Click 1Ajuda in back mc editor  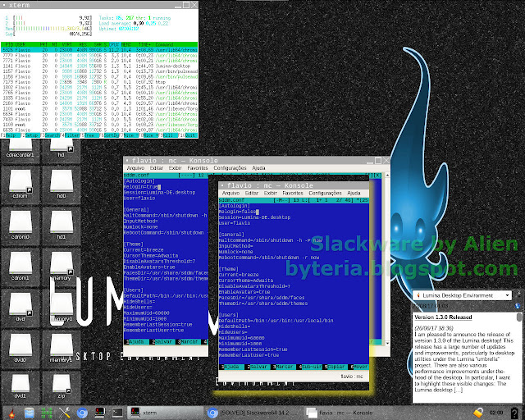click(x=136, y=342)
